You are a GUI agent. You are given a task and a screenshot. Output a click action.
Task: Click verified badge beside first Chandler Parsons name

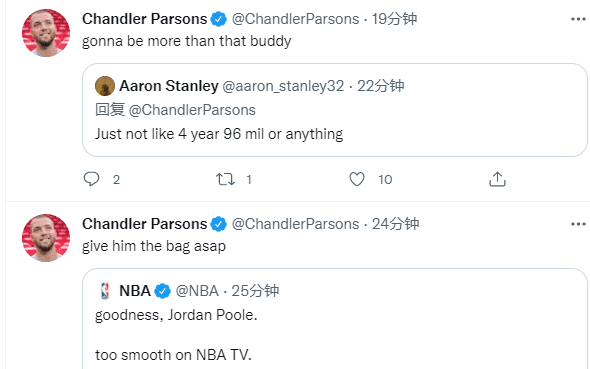pyautogui.click(x=219, y=19)
